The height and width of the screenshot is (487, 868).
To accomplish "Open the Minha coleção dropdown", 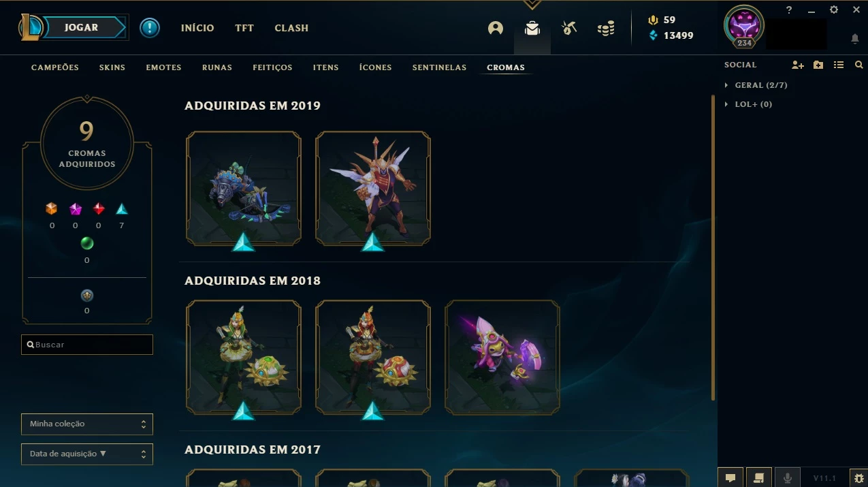I will (87, 424).
